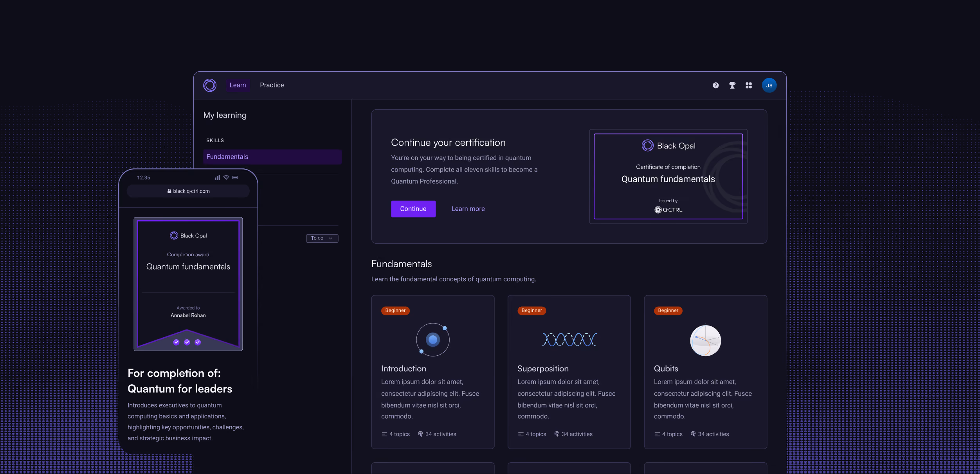
Task: Click '4 topics' on the Introduction card
Action: [x=399, y=434]
